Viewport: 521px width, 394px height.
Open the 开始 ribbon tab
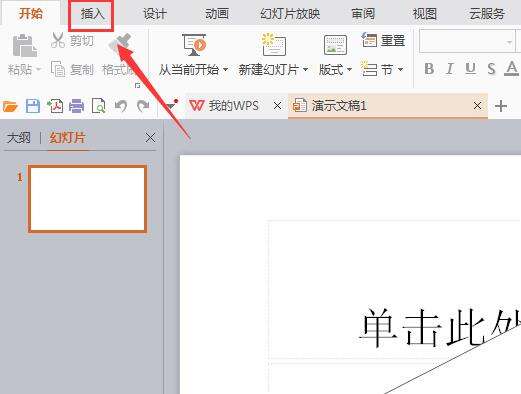coord(31,13)
